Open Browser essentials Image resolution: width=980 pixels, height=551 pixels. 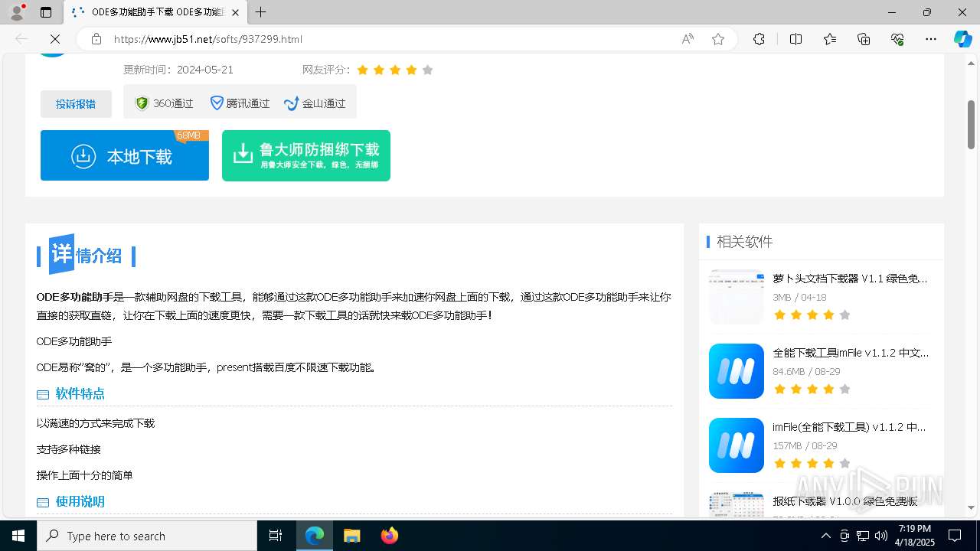coord(897,39)
